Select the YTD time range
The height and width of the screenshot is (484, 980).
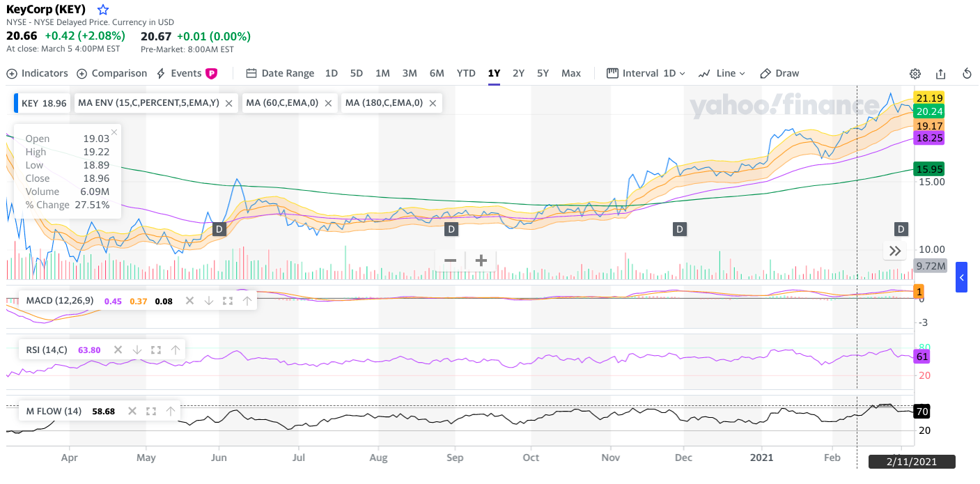(466, 73)
